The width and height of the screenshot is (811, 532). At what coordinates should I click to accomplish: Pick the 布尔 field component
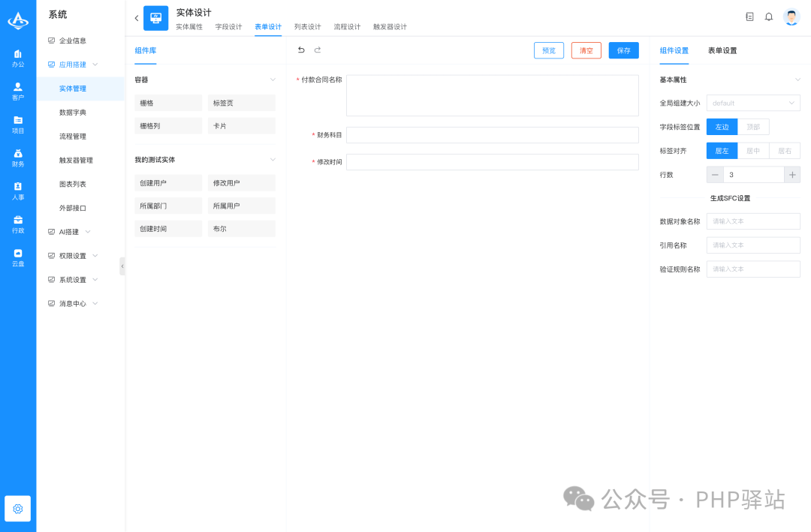point(242,229)
